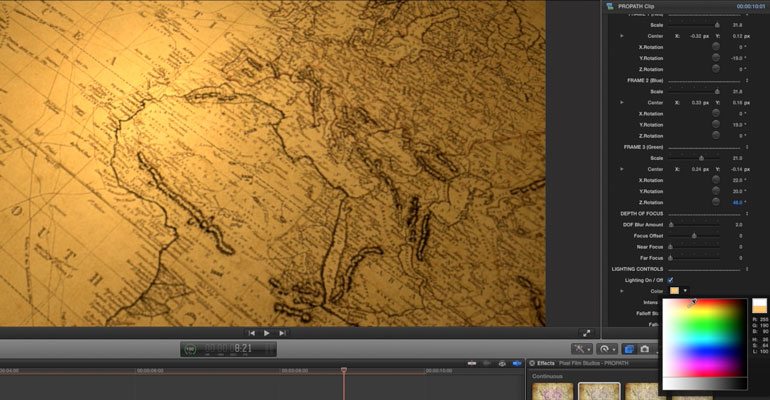Click the Frame 2 (Blue) Y.Rotation dial
The width and height of the screenshot is (770, 400).
coord(716,125)
